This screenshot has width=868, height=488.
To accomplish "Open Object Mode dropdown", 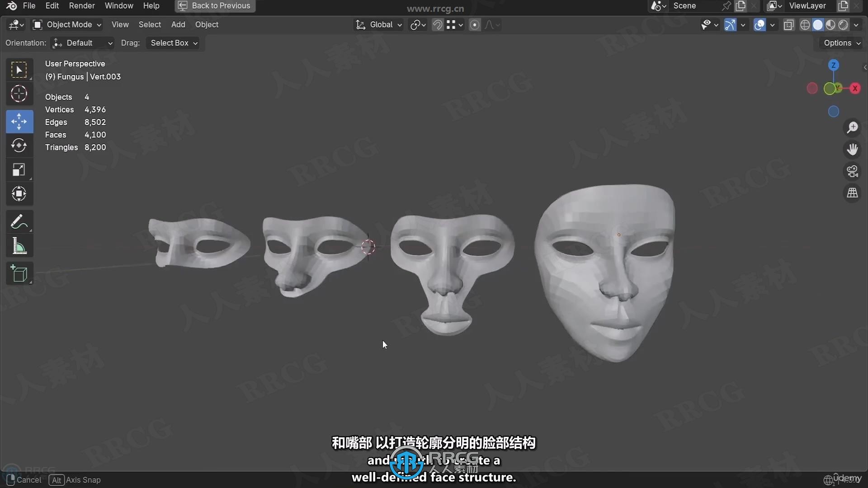I will point(67,25).
